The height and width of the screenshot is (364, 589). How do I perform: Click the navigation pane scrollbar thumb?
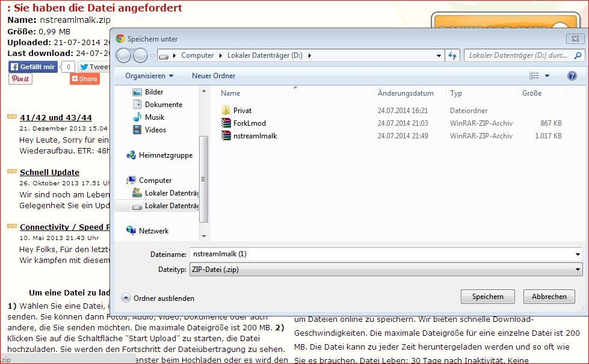point(203,179)
